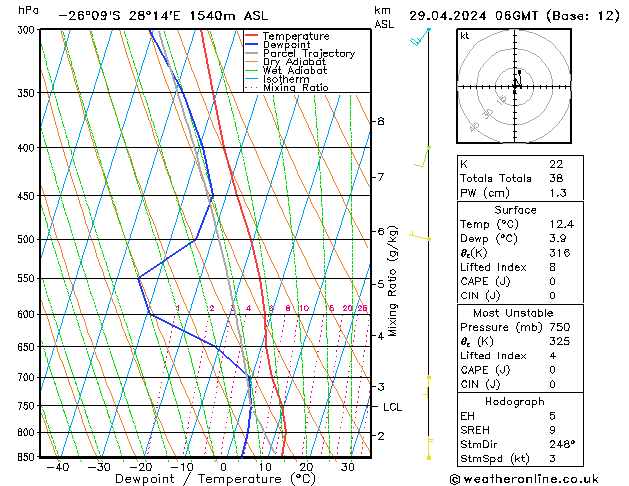Viewport: 629px width, 486px height.
Task: Select the 'Parcel Trajectory' legend label
Action: tap(309, 53)
